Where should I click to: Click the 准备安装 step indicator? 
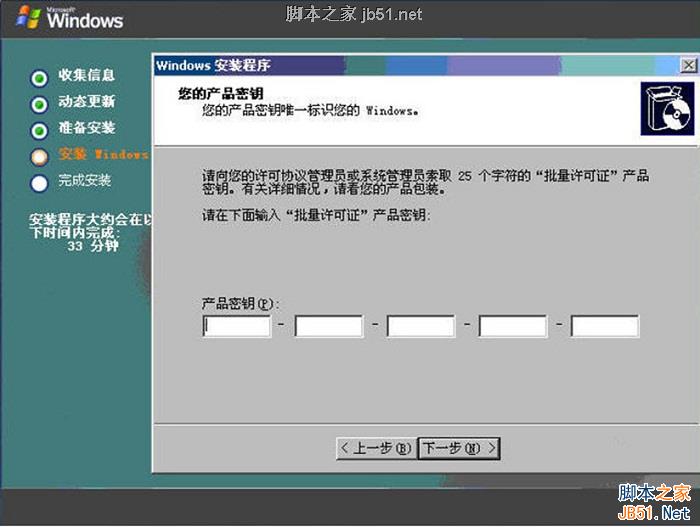click(x=39, y=131)
